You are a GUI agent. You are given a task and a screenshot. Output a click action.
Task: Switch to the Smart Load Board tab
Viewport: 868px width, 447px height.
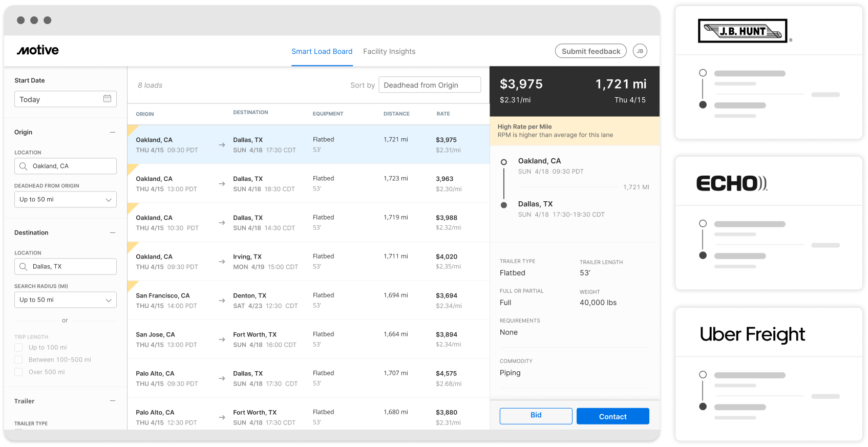pyautogui.click(x=322, y=51)
